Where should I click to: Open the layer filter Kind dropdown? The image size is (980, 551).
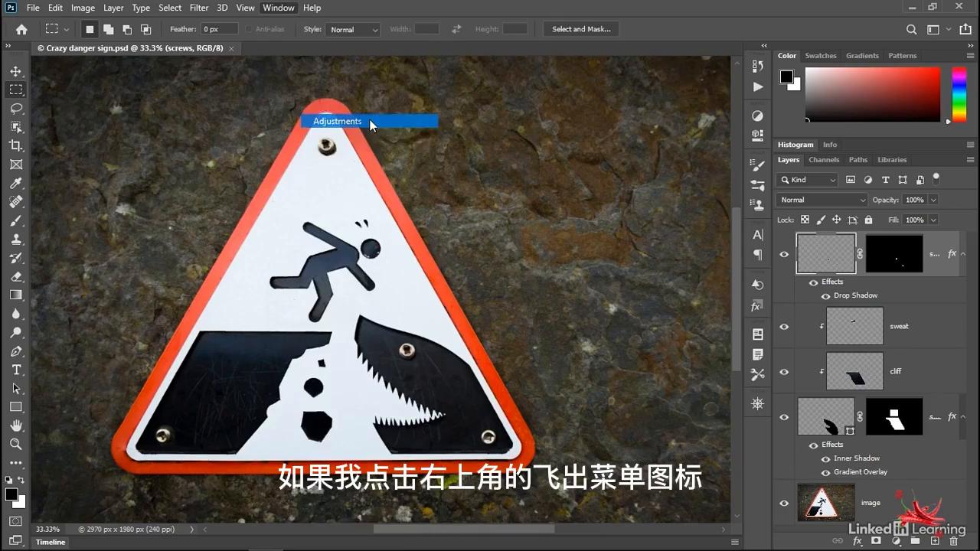tap(806, 180)
